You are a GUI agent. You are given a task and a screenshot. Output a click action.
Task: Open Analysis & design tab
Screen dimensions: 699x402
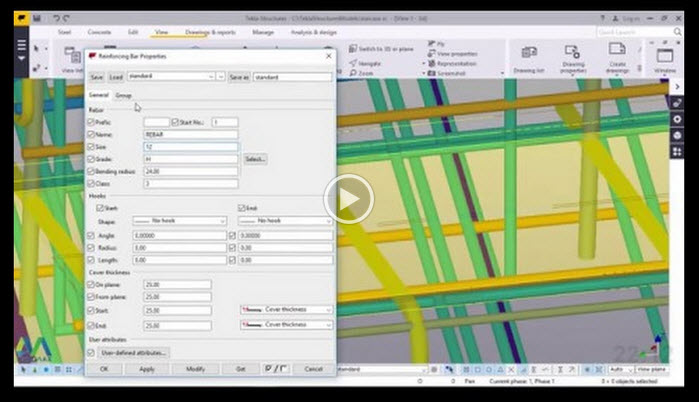coord(313,32)
